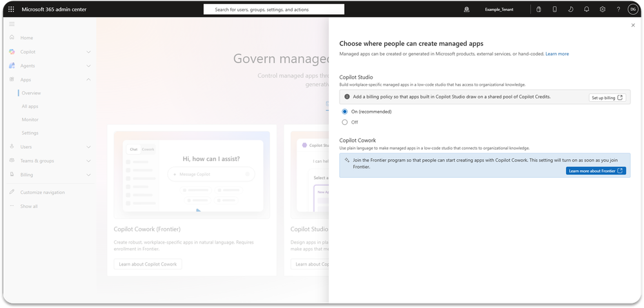The image size is (644, 308).
Task: Open the Overview page under Apps
Action: pos(31,93)
